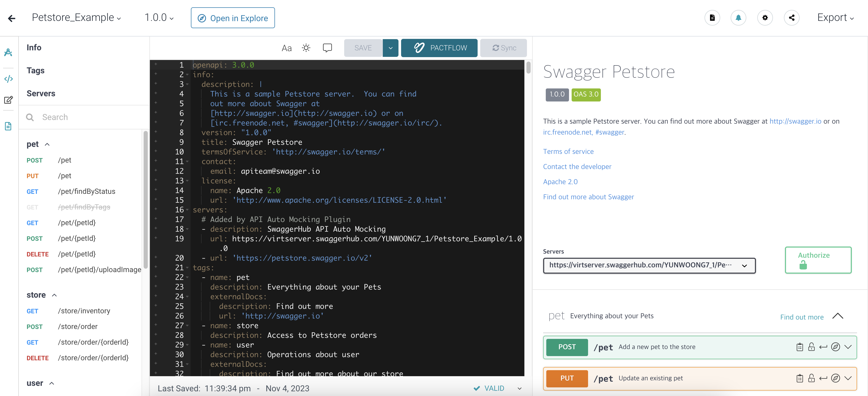Fold the servers block at line 16
Image resolution: width=868 pixels, height=396 pixels.
(x=187, y=210)
